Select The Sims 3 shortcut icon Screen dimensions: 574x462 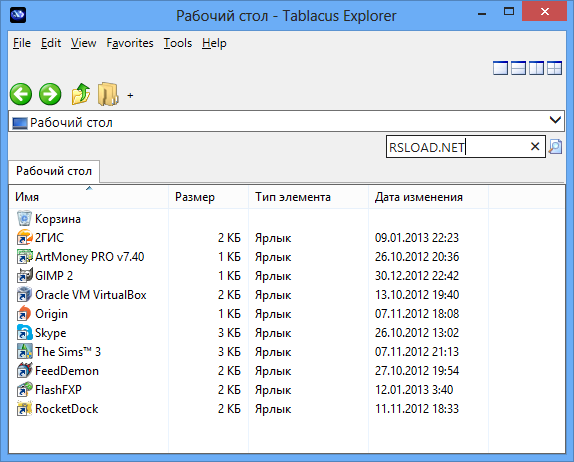[x=24, y=351]
